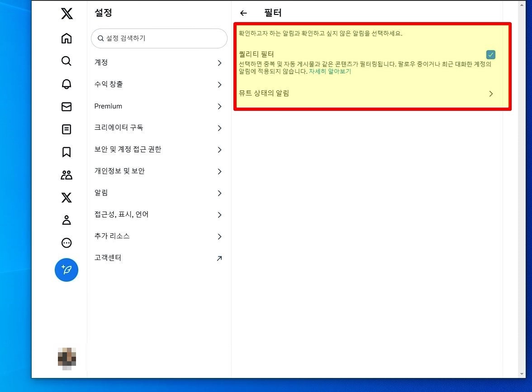This screenshot has width=532, height=392.
Task: Click chevron beside 추가 리소스
Action: tap(219, 237)
